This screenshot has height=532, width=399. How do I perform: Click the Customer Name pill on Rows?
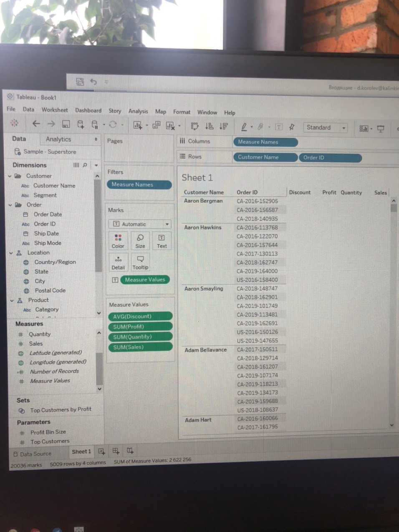coord(265,157)
